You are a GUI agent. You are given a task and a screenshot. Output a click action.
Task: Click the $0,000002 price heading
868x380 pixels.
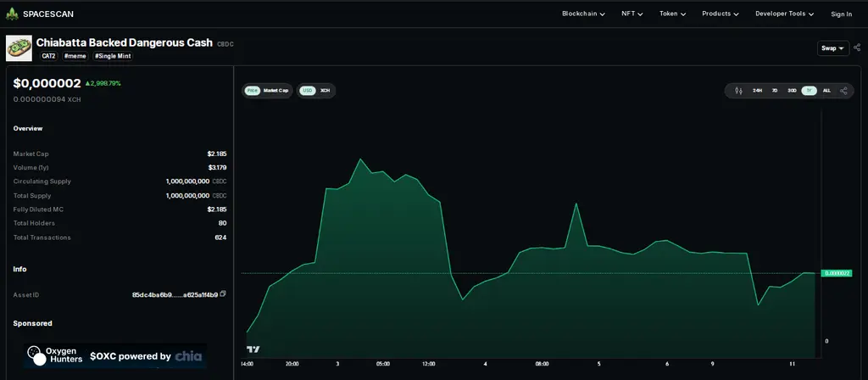click(47, 84)
